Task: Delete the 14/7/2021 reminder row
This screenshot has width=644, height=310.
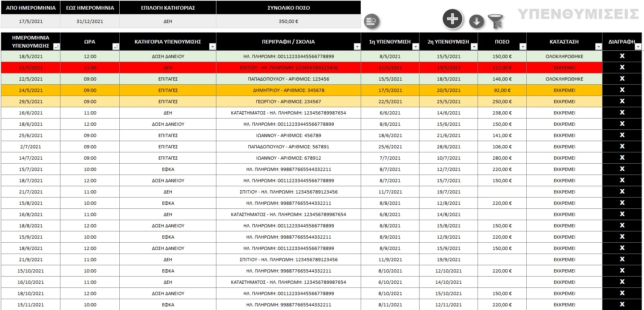Action: pos(622,158)
